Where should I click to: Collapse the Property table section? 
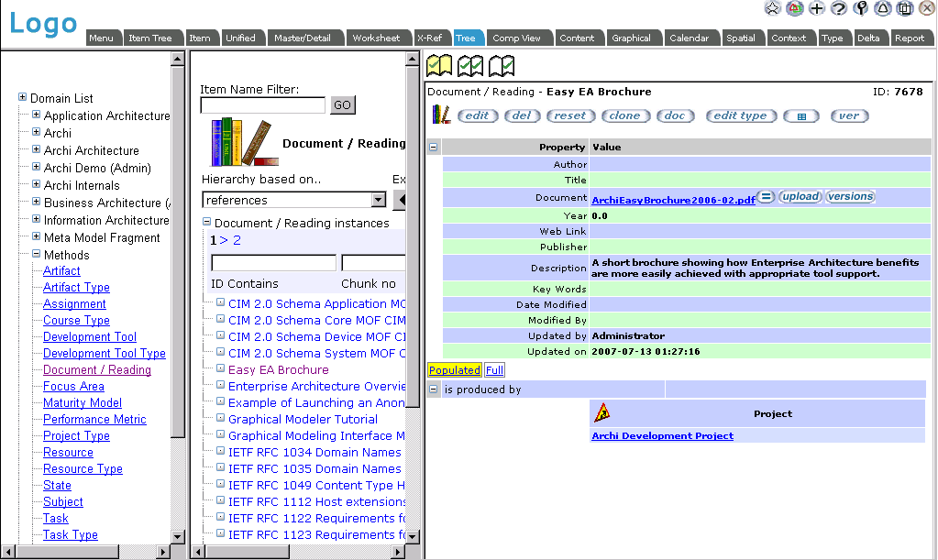coord(433,147)
